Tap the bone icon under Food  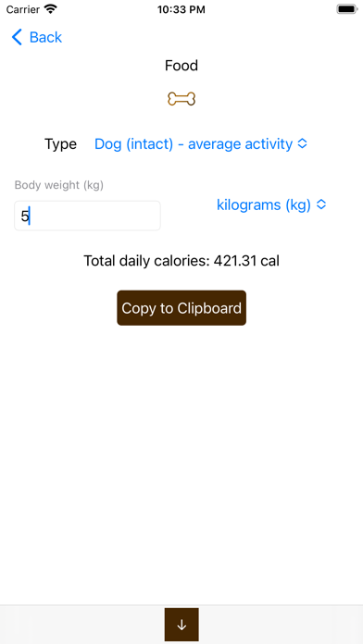point(181,99)
